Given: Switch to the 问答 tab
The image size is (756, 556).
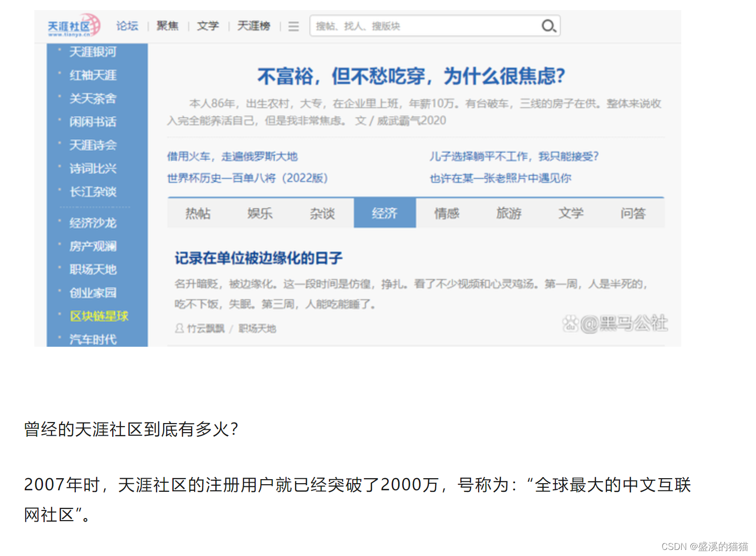Looking at the screenshot, I should pos(633,213).
